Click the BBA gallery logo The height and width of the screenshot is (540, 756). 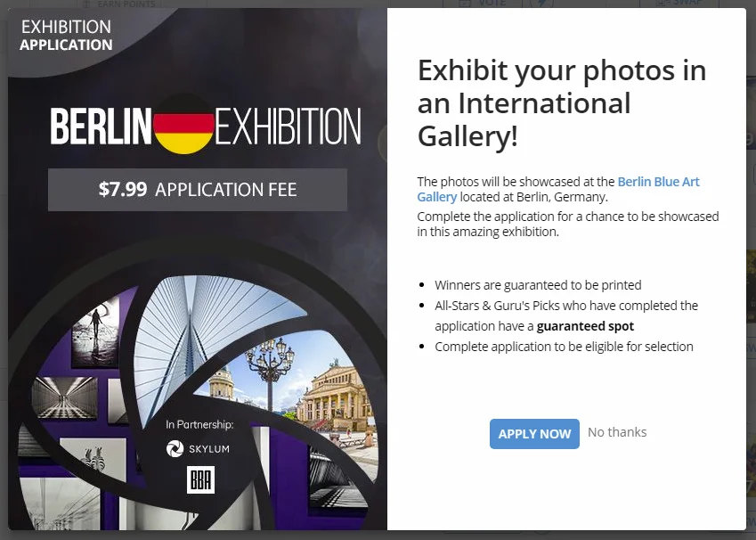pos(200,479)
